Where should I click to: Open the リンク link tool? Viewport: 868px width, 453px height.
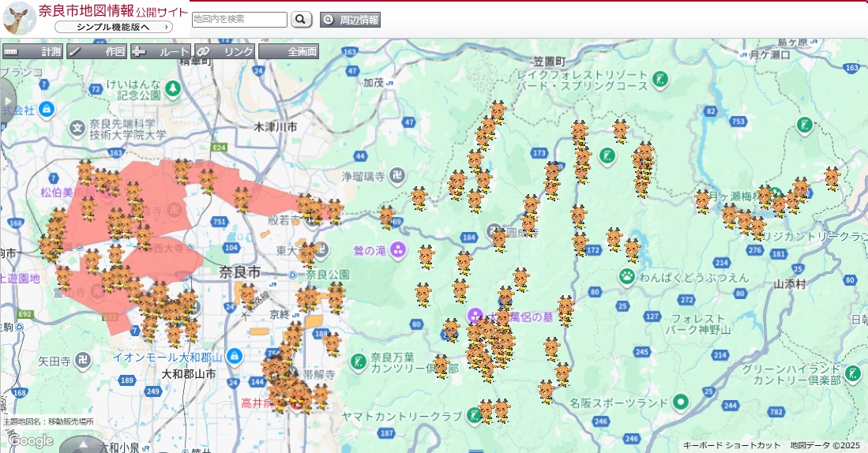225,51
